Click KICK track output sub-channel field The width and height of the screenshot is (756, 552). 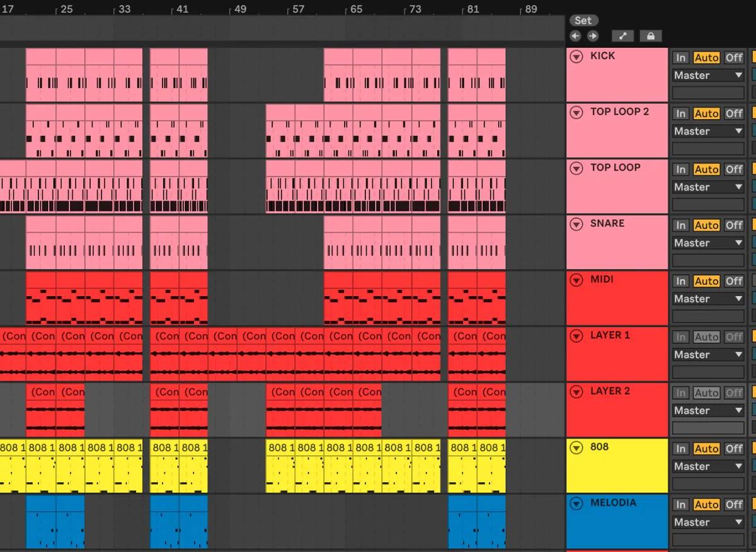[x=708, y=93]
